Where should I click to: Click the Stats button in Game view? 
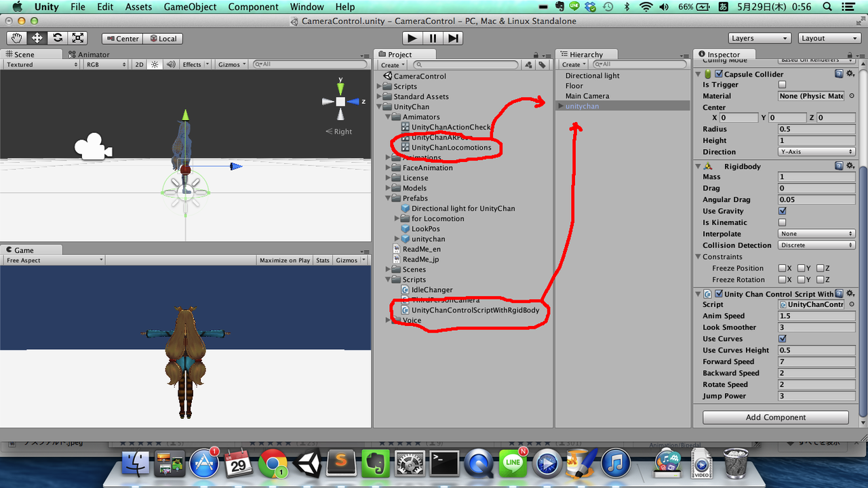(x=323, y=260)
